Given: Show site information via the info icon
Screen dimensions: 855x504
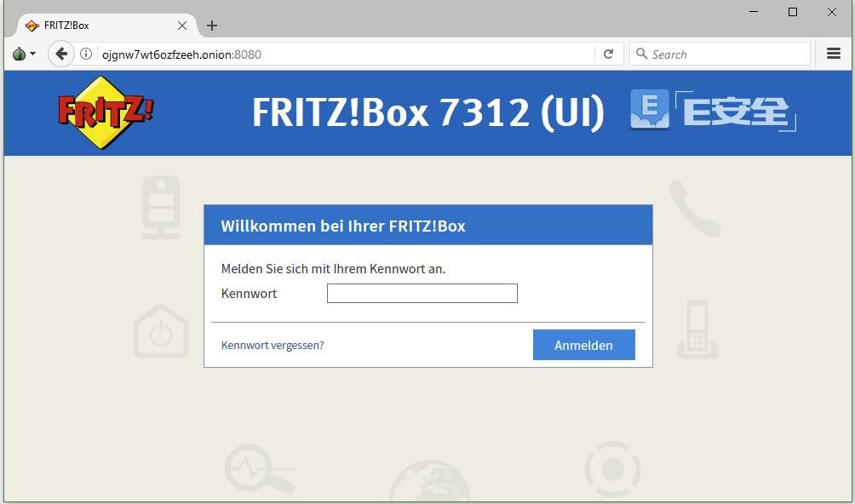Looking at the screenshot, I should [86, 54].
